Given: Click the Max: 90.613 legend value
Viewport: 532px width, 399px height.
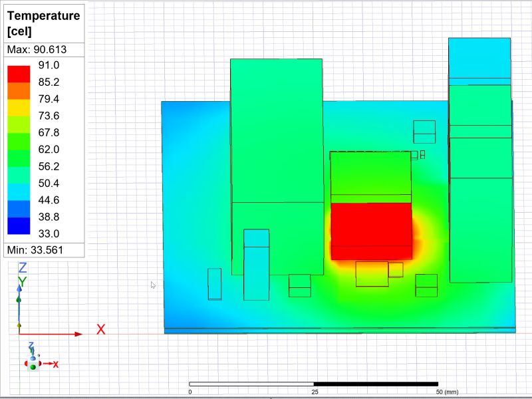Looking at the screenshot, I should coord(44,50).
